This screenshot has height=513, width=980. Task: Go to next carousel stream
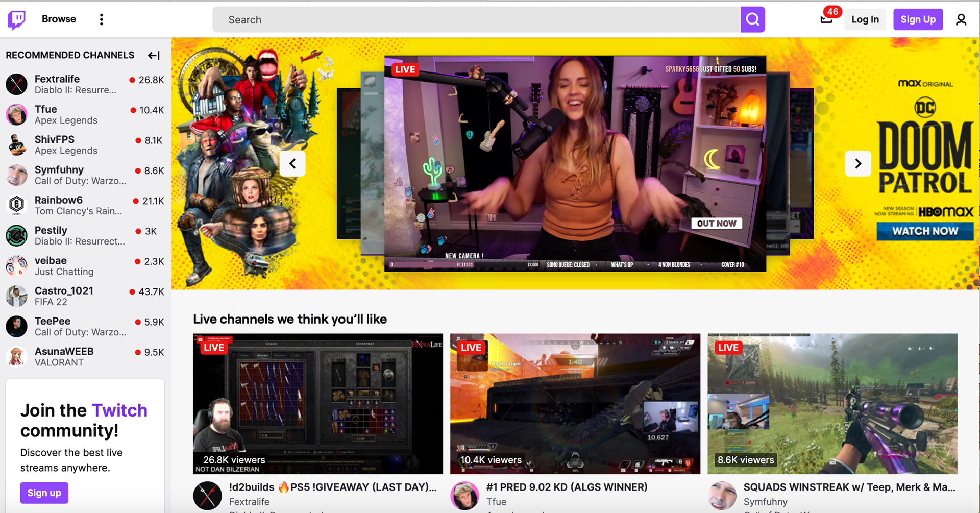click(x=858, y=164)
